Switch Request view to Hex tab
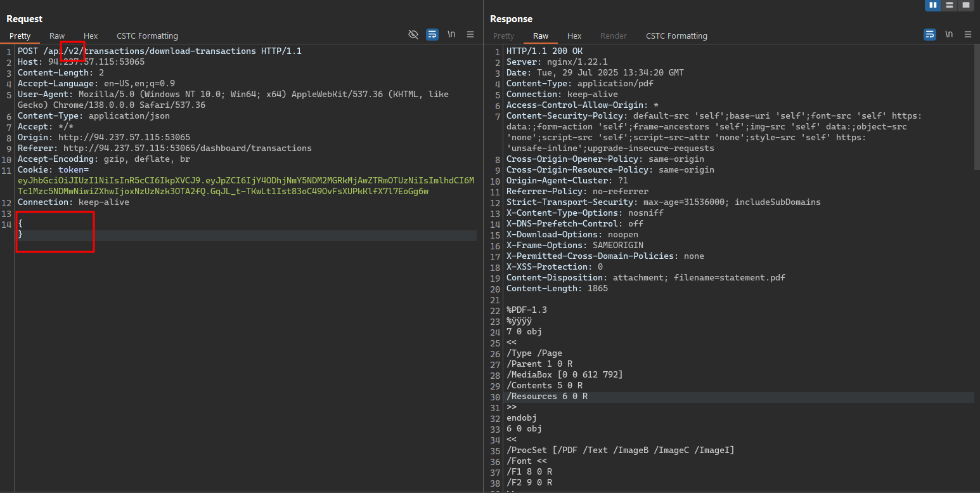 click(x=91, y=36)
